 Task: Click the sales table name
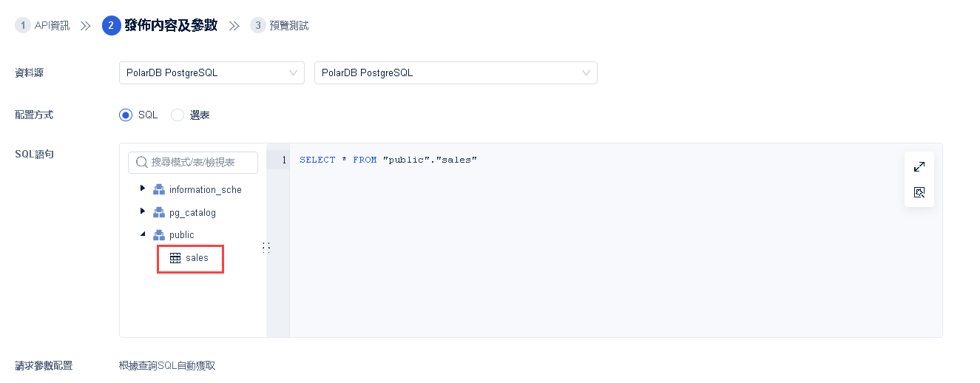coord(197,258)
